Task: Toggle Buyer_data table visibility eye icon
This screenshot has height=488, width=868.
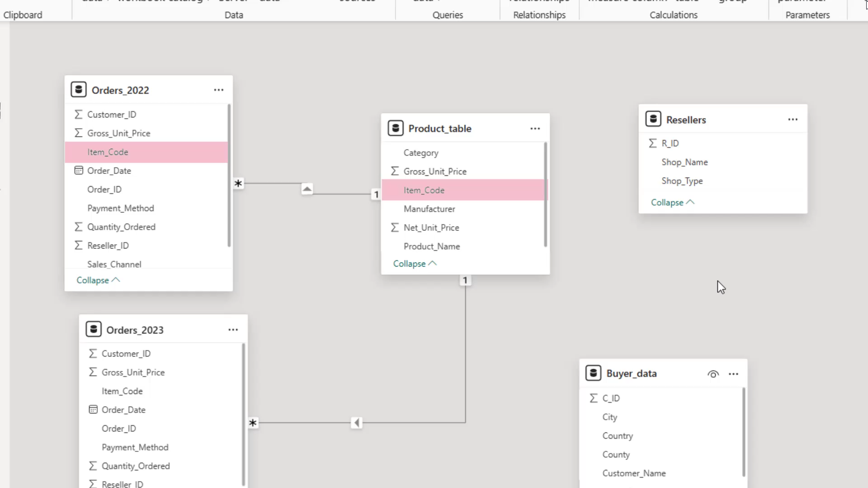Action: [713, 374]
